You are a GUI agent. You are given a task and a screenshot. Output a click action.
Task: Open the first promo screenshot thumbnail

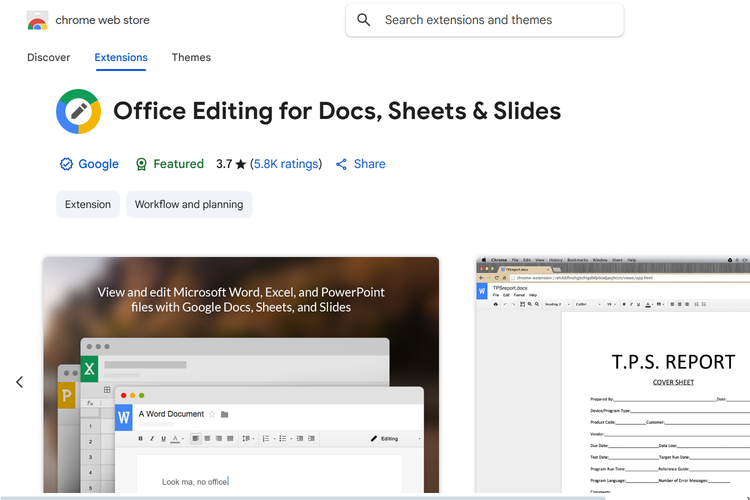point(241,375)
